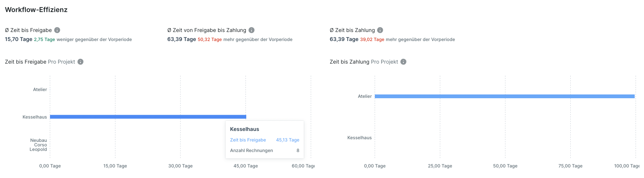644x178 pixels.
Task: Select the Atelier bar in Zeit bis Zahlung chart
Action: pyautogui.click(x=505, y=96)
